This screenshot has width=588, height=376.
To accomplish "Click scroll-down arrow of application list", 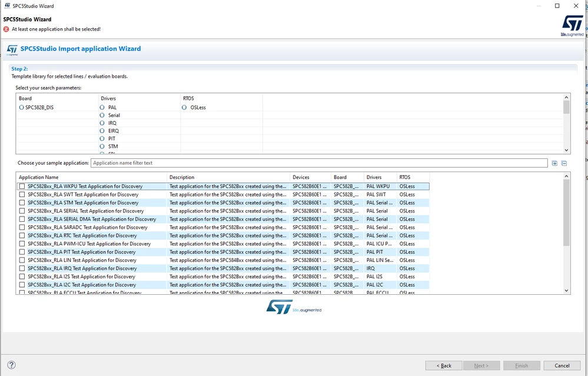I will [x=566, y=291].
